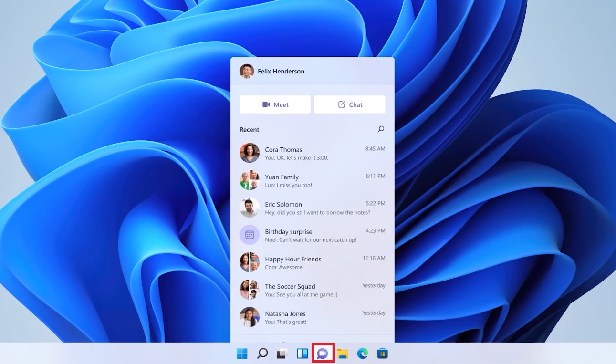Click the search icon beside Recent
The image size is (616, 364).
(381, 129)
